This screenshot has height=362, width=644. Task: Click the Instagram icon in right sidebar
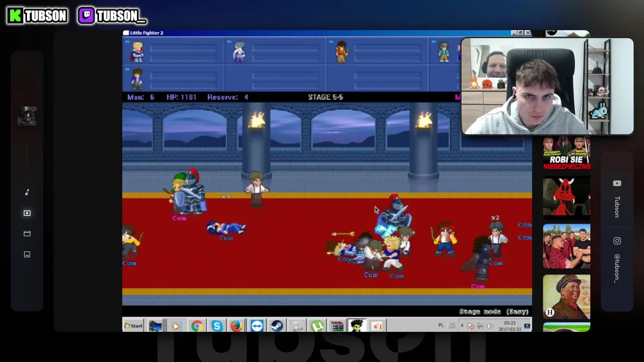coord(617,241)
